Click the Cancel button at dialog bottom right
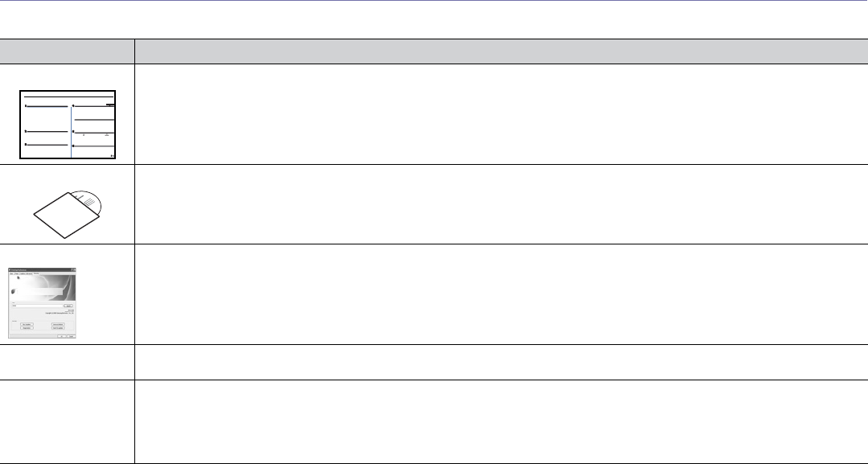Viewport: 868px width, 464px height. [x=72, y=336]
